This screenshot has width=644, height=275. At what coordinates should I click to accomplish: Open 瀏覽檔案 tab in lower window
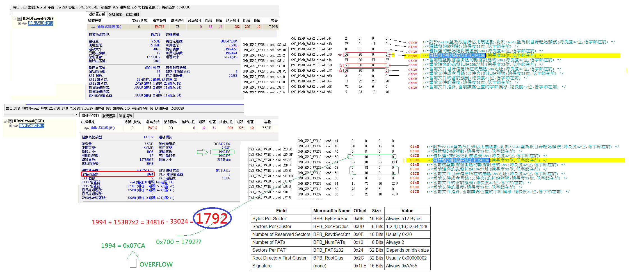(x=109, y=116)
